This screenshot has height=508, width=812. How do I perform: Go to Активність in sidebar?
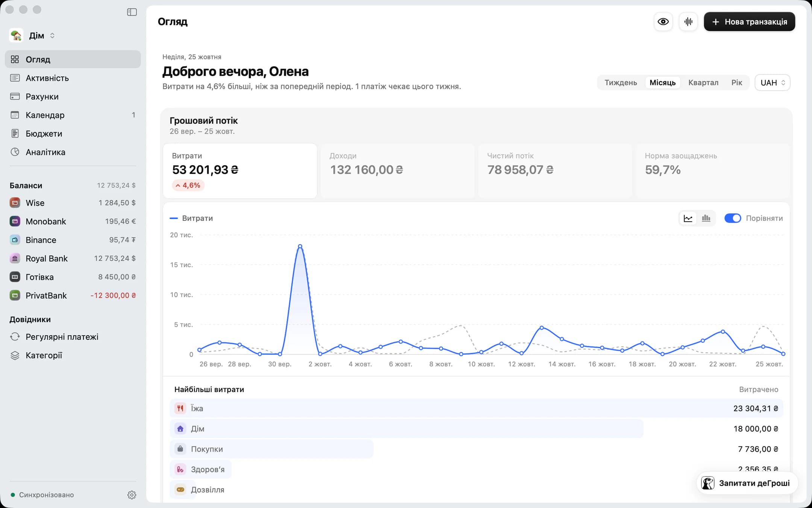(x=73, y=78)
